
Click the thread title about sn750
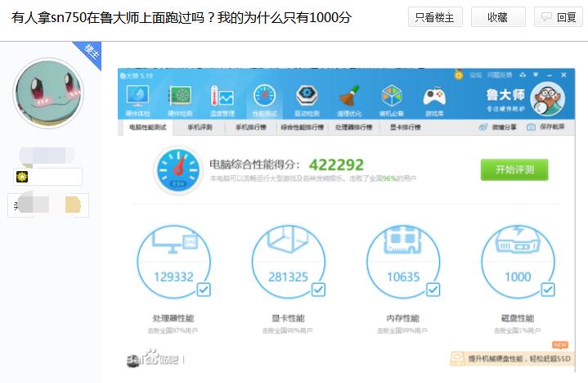coord(182,17)
